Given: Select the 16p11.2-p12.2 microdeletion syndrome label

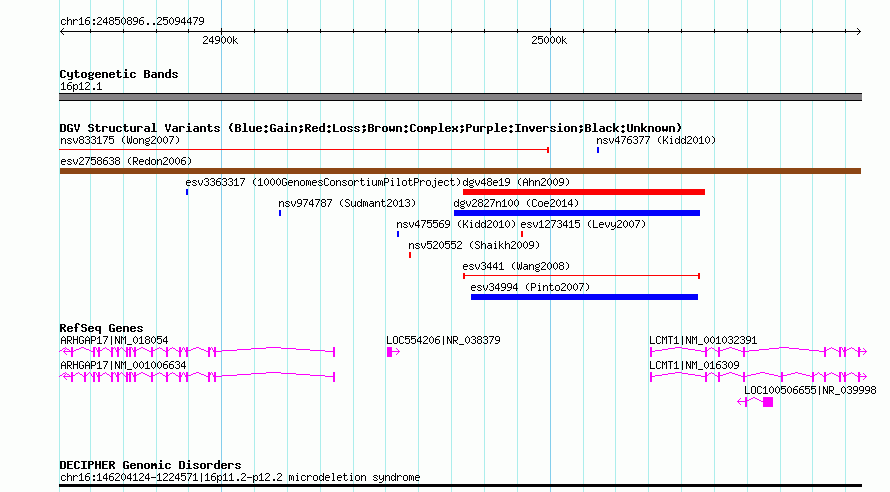Looking at the screenshot, I should pyautogui.click(x=240, y=478).
